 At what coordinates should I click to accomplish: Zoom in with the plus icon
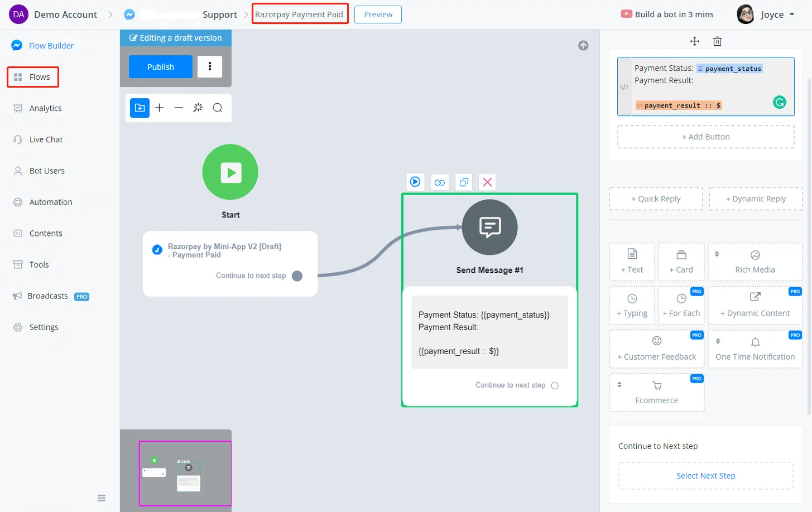tap(160, 108)
